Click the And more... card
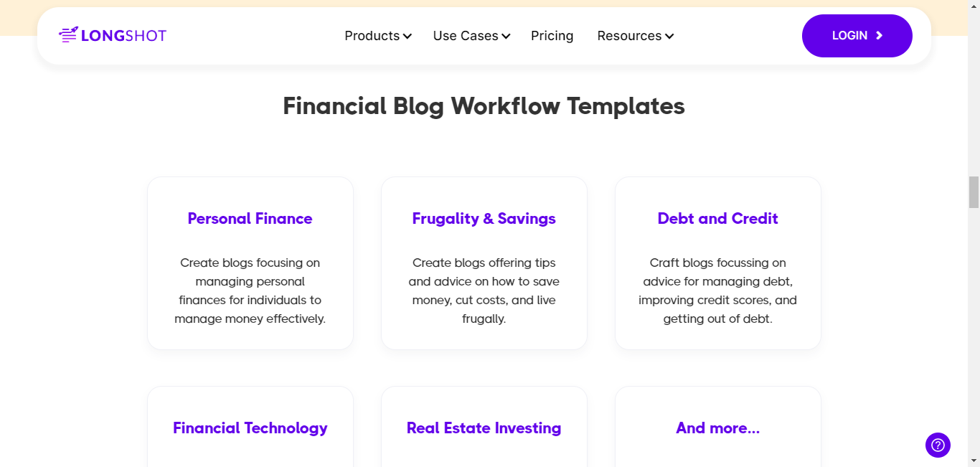This screenshot has height=467, width=980. [x=718, y=427]
